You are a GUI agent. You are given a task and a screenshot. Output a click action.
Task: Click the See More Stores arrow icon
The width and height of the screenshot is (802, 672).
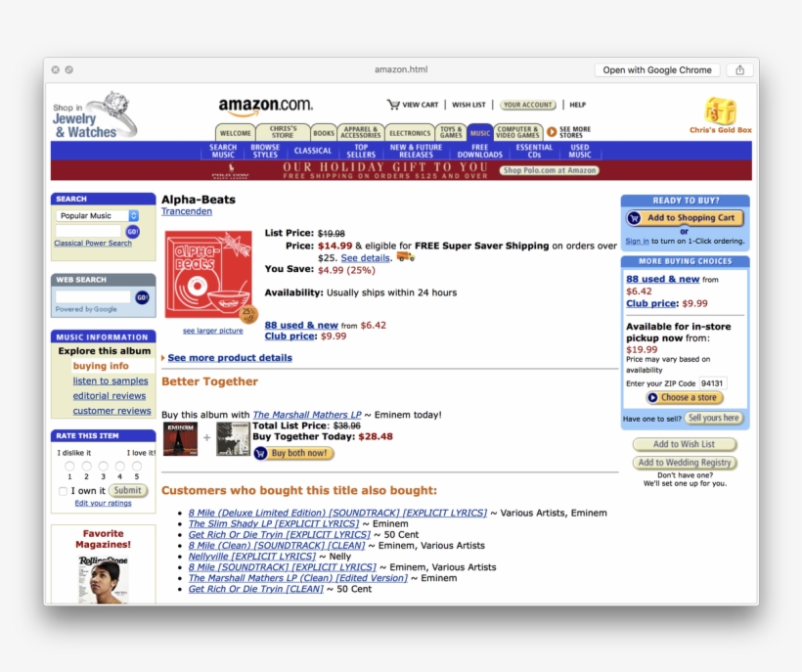[552, 132]
